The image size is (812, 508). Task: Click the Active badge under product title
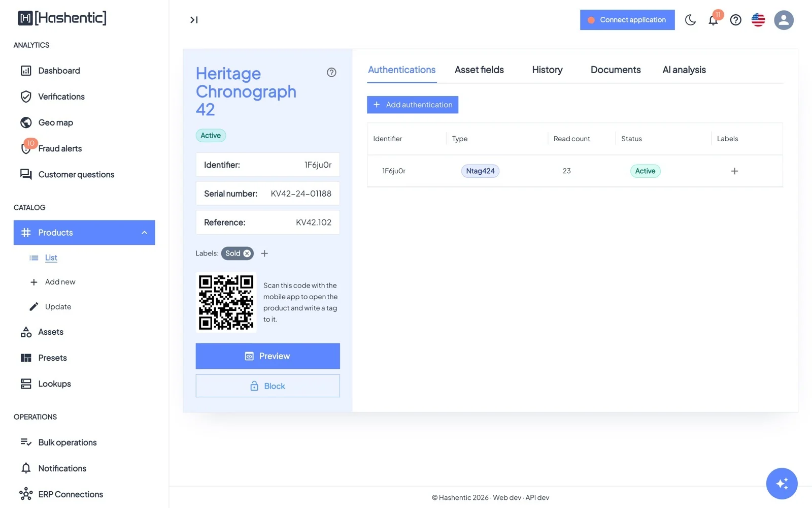211,136
